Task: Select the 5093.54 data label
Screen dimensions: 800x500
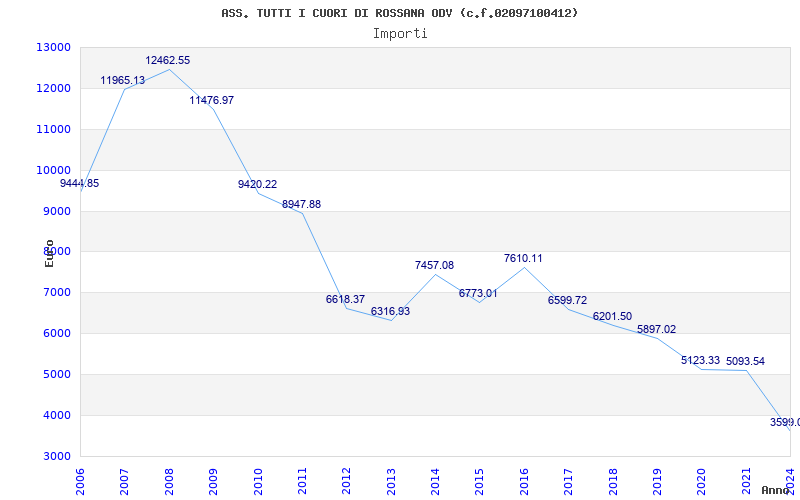Action: pos(745,361)
